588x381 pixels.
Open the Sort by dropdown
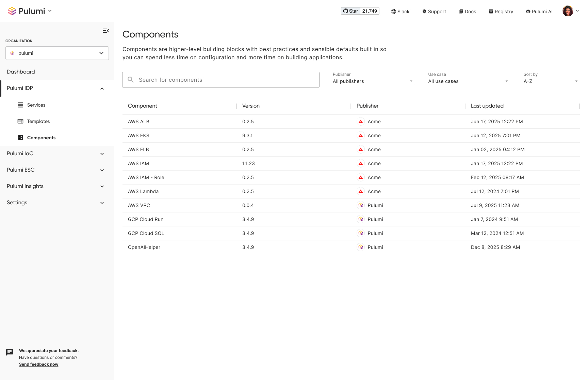(x=549, y=80)
